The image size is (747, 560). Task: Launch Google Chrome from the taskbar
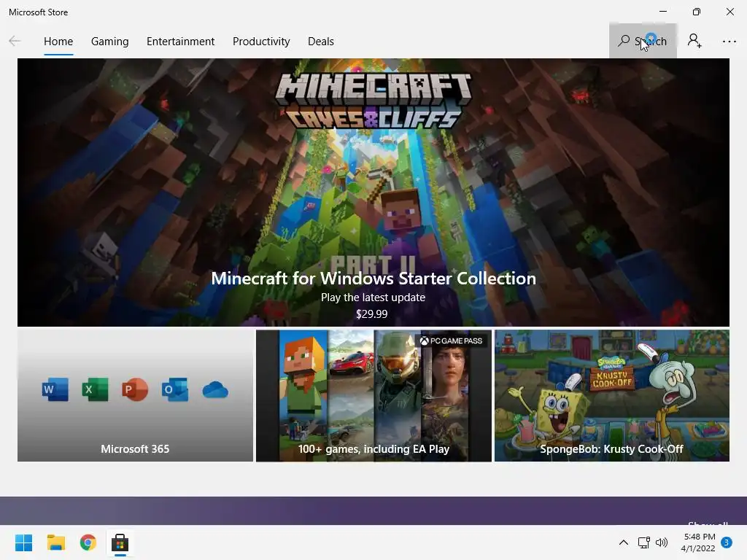click(x=88, y=542)
